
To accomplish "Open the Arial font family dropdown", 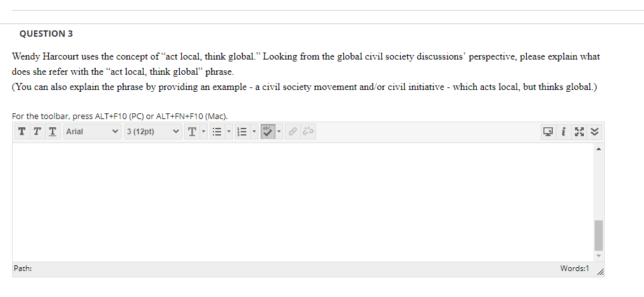I will (92, 132).
